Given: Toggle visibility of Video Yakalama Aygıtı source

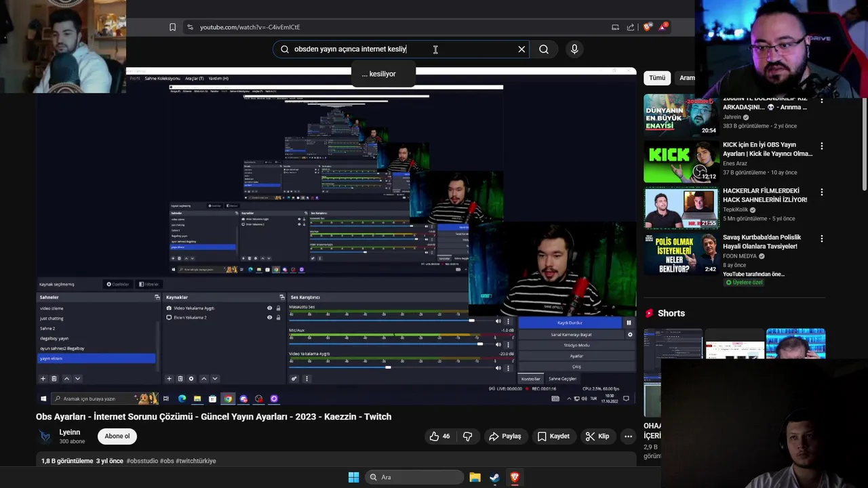Looking at the screenshot, I should click(x=269, y=308).
